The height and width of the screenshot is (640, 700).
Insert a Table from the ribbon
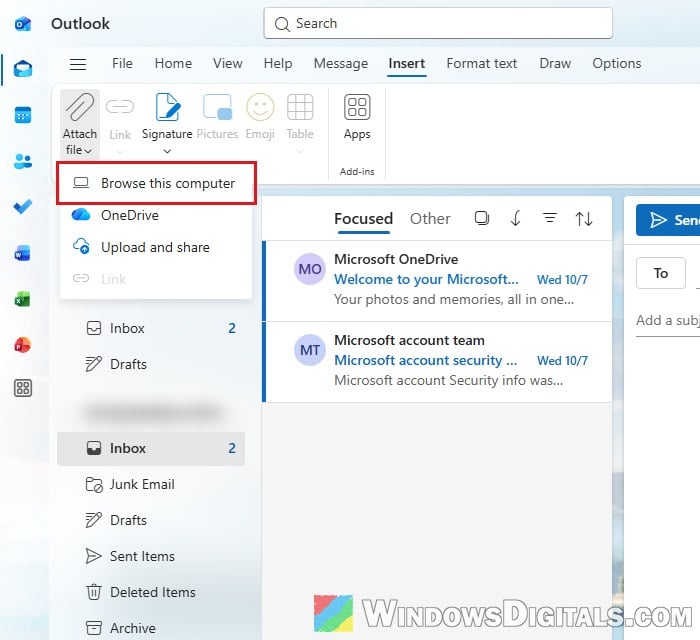pos(300,116)
